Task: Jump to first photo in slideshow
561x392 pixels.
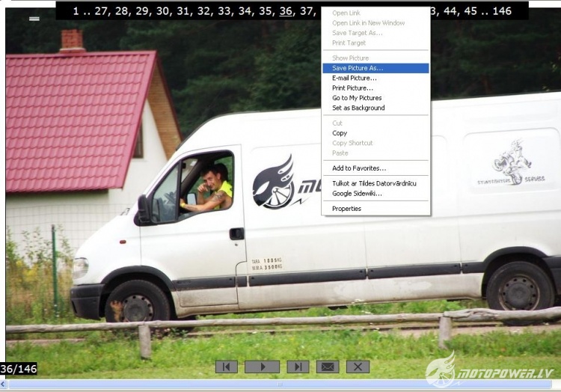Action: 227,367
